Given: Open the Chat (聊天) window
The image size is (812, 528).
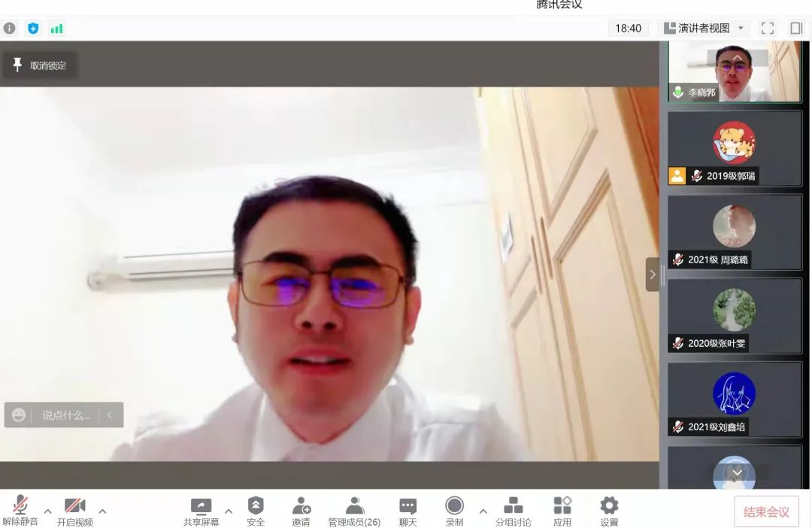Looking at the screenshot, I should tap(408, 511).
